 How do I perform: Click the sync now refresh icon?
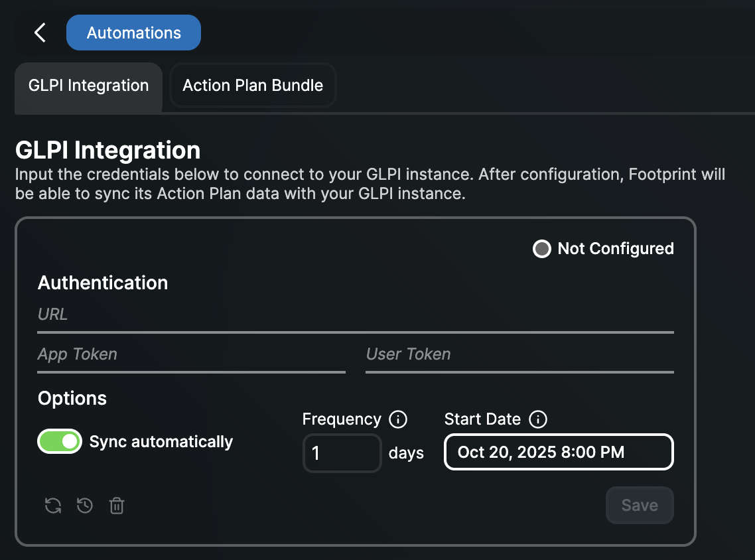pyautogui.click(x=53, y=506)
